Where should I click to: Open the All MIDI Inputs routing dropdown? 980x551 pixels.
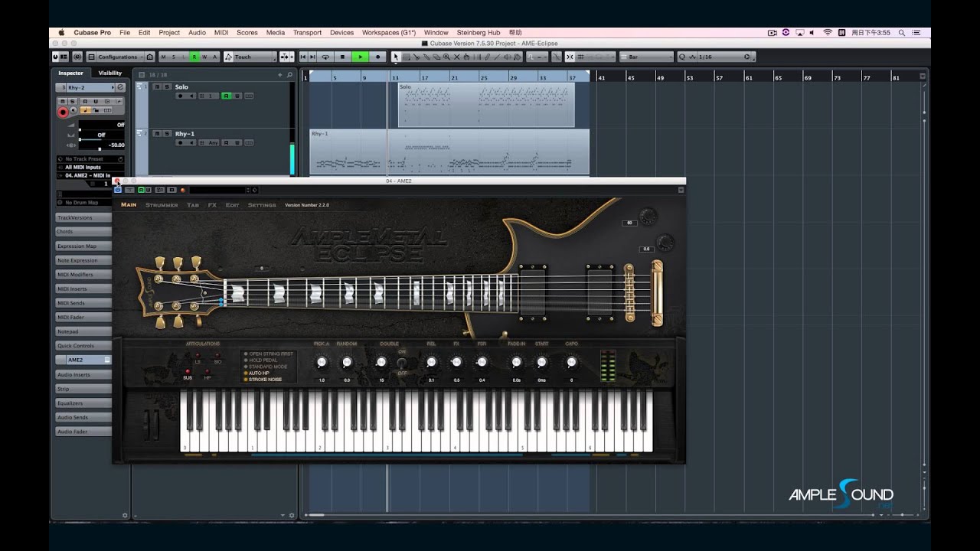click(x=90, y=167)
